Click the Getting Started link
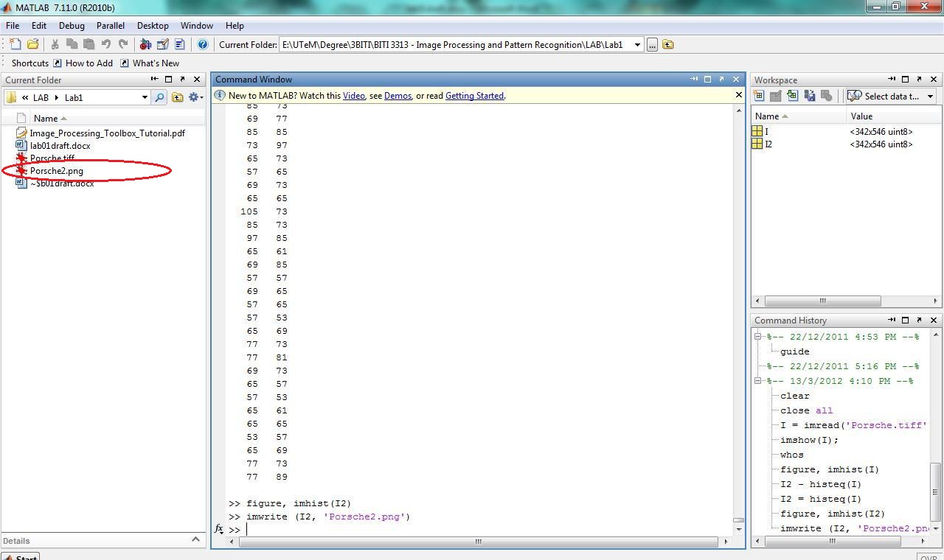 click(x=474, y=96)
